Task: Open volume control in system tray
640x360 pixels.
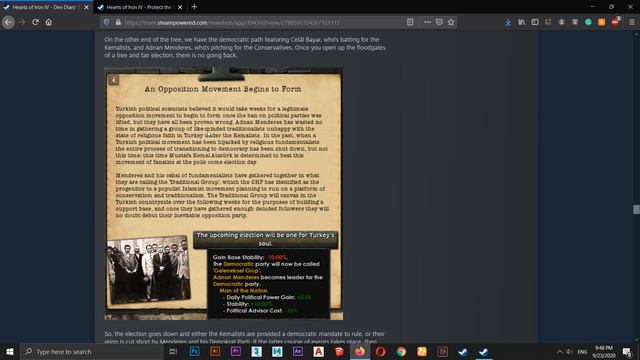Action: pyautogui.click(x=569, y=351)
